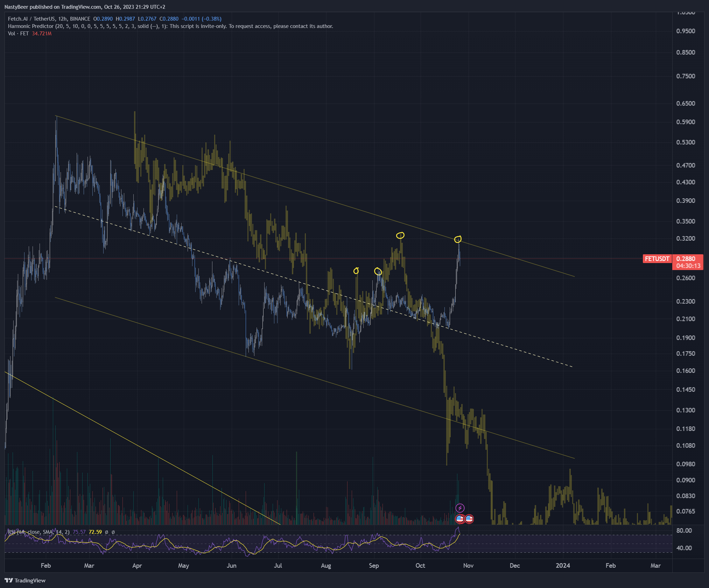The height and width of the screenshot is (588, 709).
Task: Click the Oct label on time axis
Action: pyautogui.click(x=420, y=566)
